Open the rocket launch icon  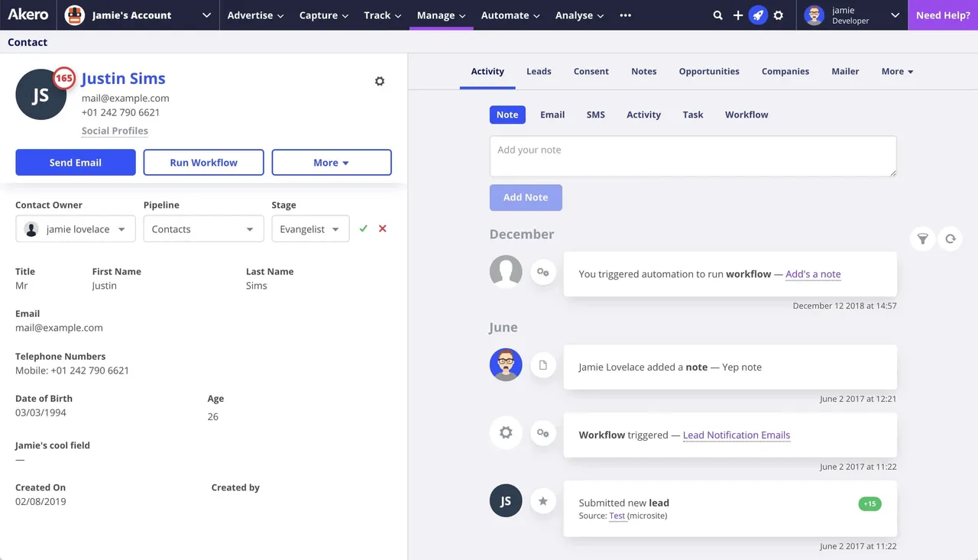(758, 15)
